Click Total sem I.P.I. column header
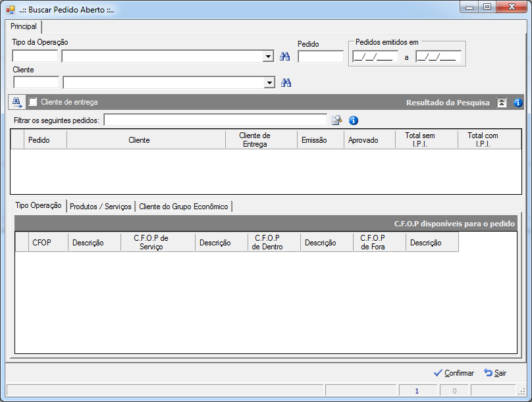The height and width of the screenshot is (402, 532). [427, 139]
